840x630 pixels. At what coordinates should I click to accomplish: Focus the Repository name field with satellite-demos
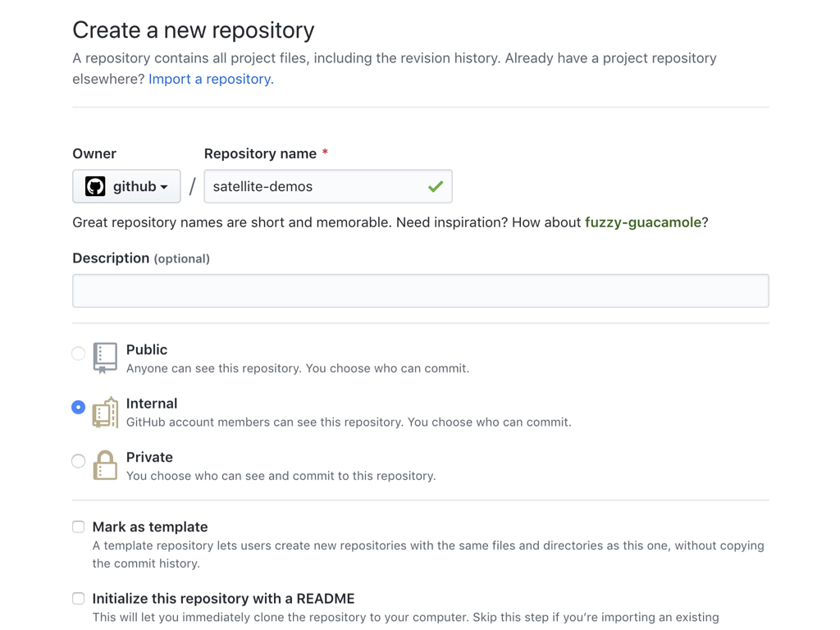coord(316,186)
